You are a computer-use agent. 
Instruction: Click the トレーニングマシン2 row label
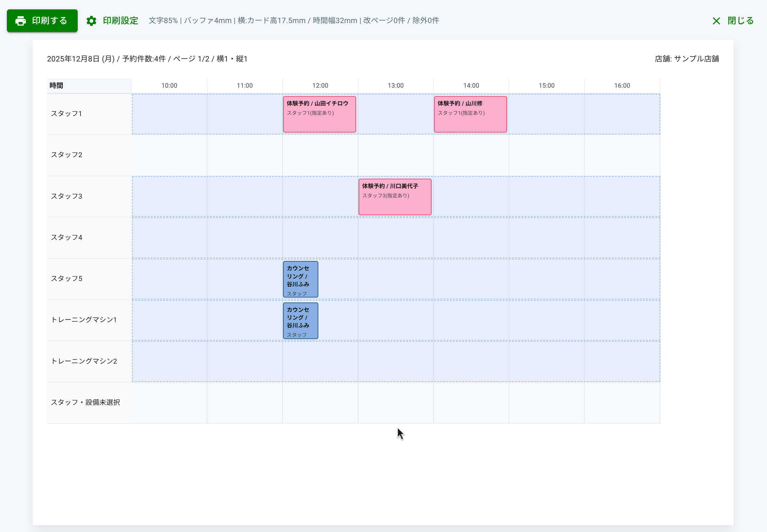(84, 361)
